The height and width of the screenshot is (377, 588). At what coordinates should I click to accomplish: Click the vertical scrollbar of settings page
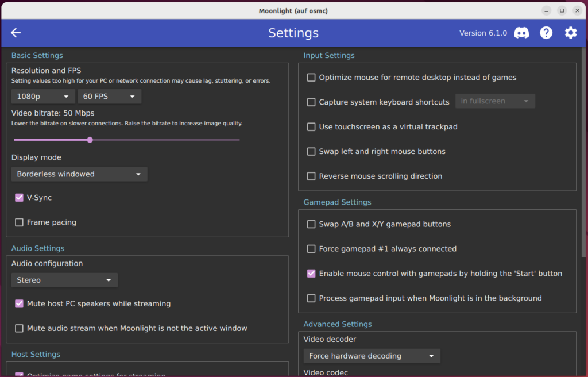(583, 152)
